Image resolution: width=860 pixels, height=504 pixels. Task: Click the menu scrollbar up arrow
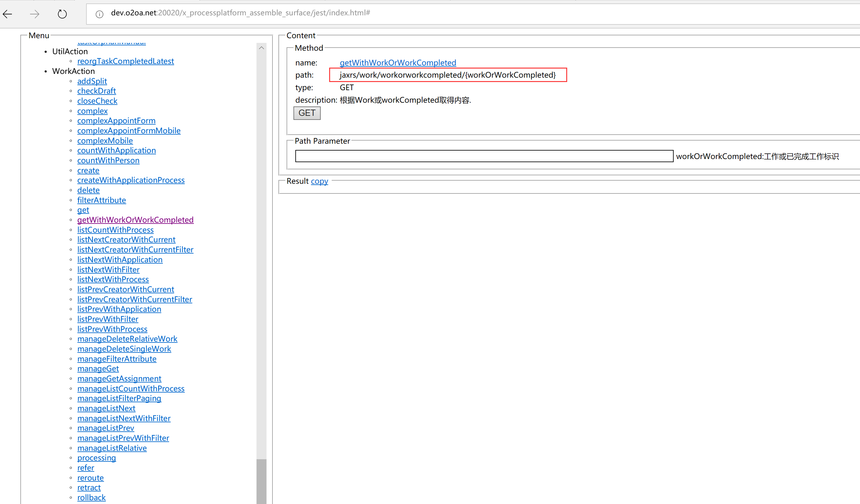point(262,48)
